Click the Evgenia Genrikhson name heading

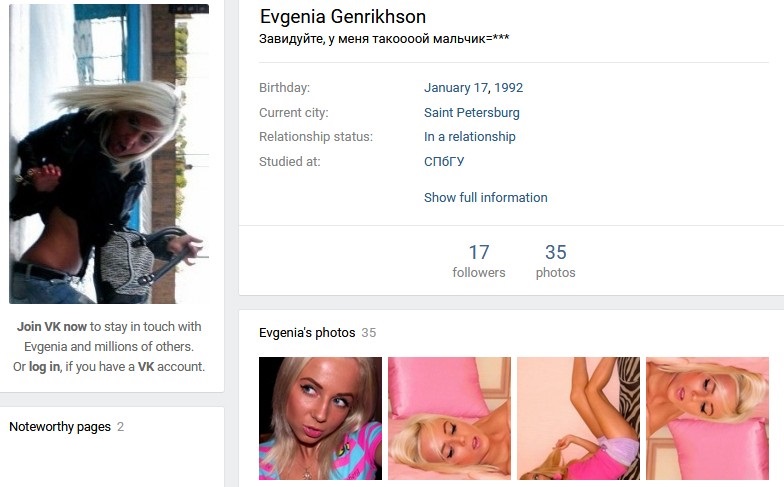343,16
